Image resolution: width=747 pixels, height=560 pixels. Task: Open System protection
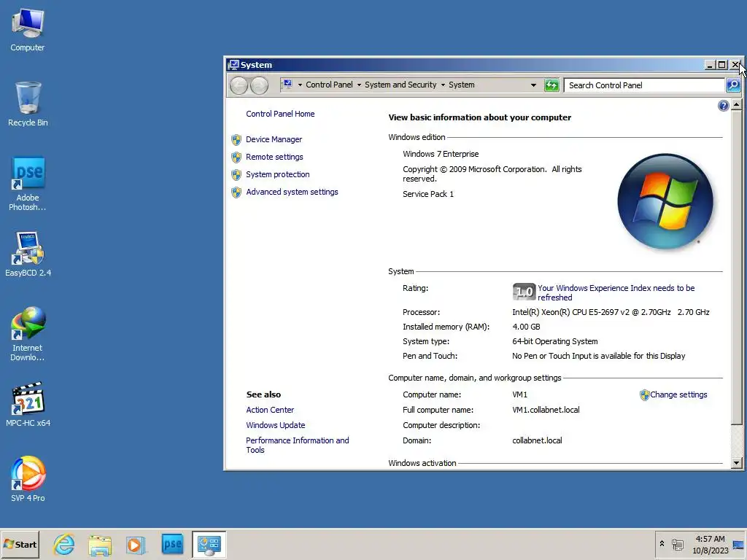click(x=278, y=174)
